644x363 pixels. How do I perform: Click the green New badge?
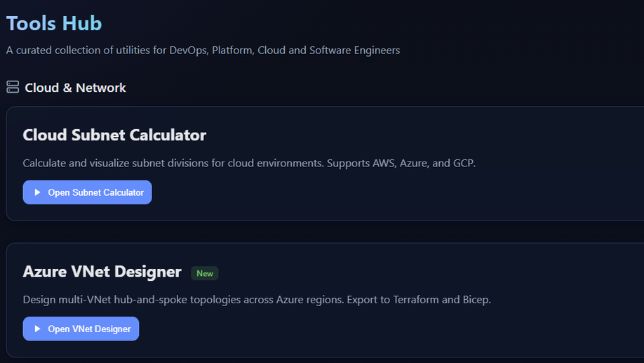pyautogui.click(x=205, y=273)
